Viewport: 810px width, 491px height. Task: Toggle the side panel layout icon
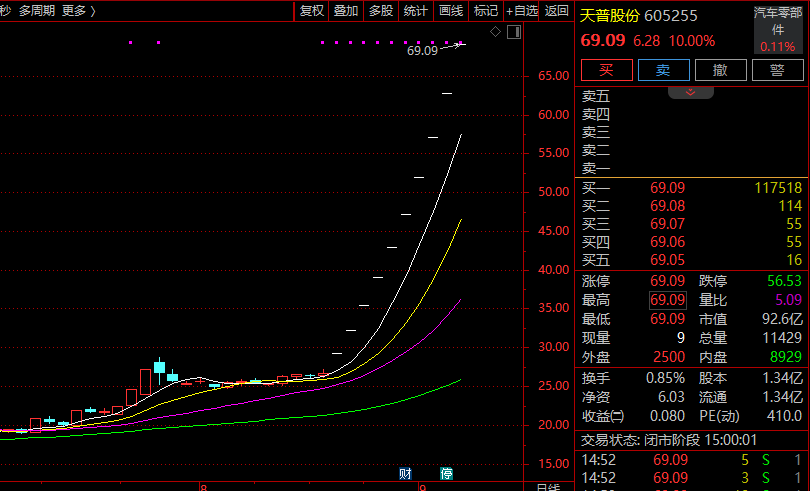(x=514, y=32)
